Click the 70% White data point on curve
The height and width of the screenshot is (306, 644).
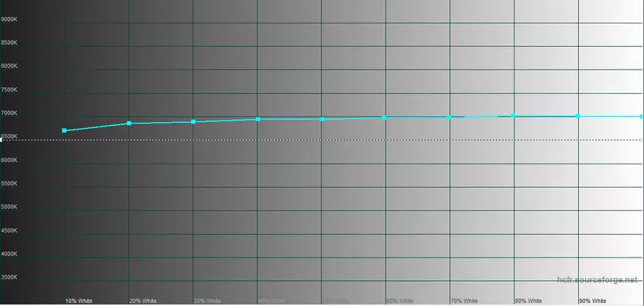[449, 117]
